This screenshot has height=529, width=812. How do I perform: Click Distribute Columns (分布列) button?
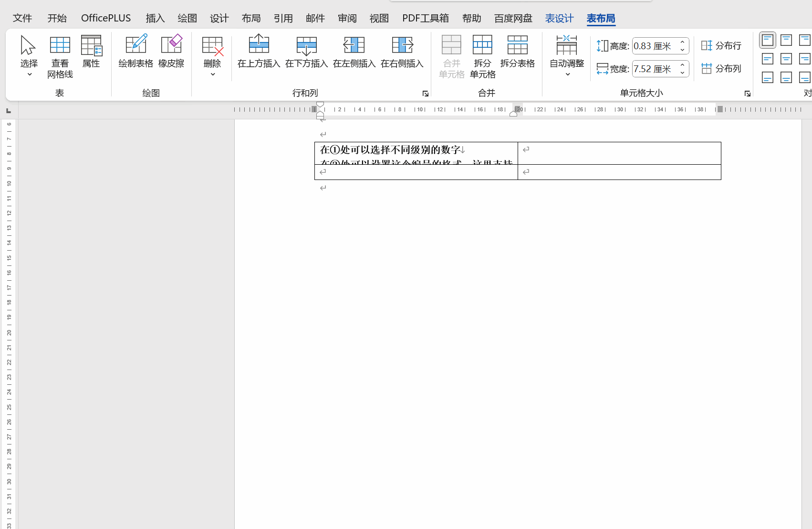click(x=721, y=69)
